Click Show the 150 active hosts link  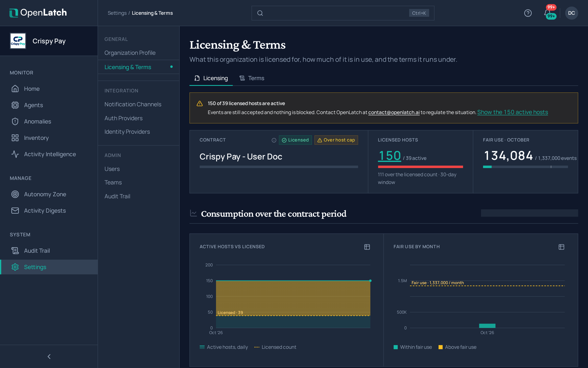512,112
